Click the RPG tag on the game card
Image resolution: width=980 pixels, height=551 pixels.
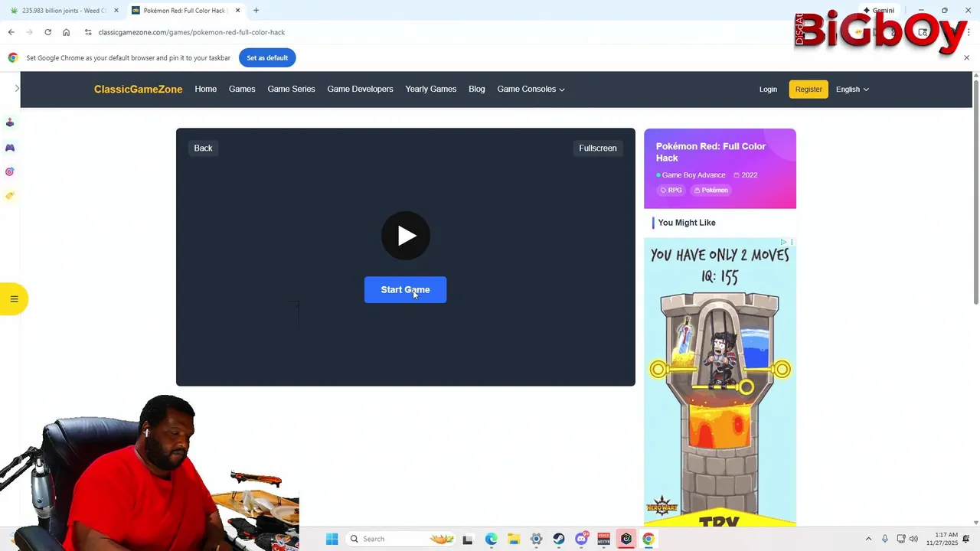coord(671,190)
